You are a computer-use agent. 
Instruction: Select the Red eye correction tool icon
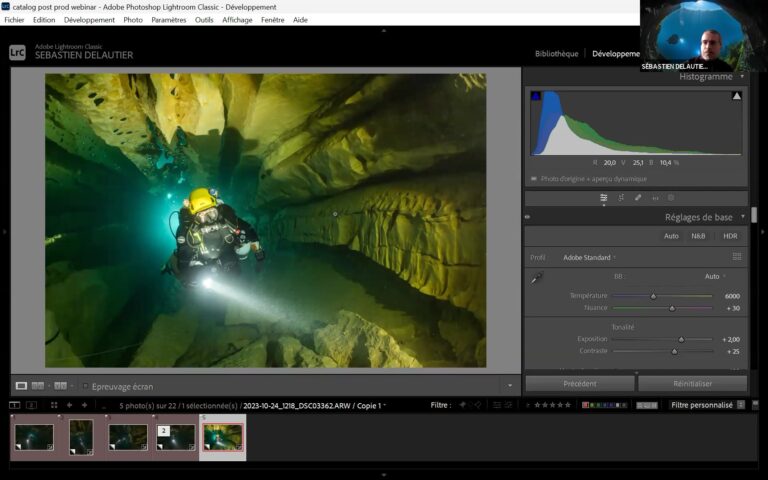[655, 198]
